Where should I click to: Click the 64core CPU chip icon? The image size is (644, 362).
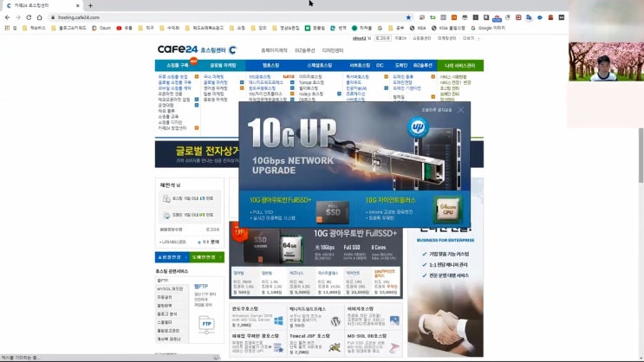tap(447, 209)
